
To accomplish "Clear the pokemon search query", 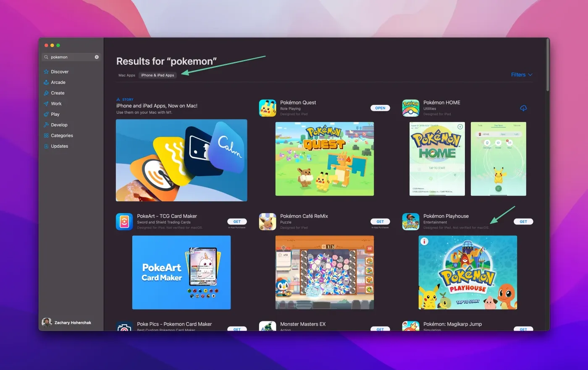I will [x=96, y=57].
